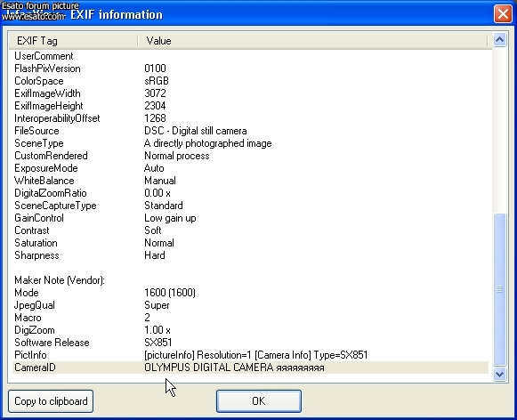Click the Standard scene capture value
Screen dimensions: 517x420
click(164, 206)
